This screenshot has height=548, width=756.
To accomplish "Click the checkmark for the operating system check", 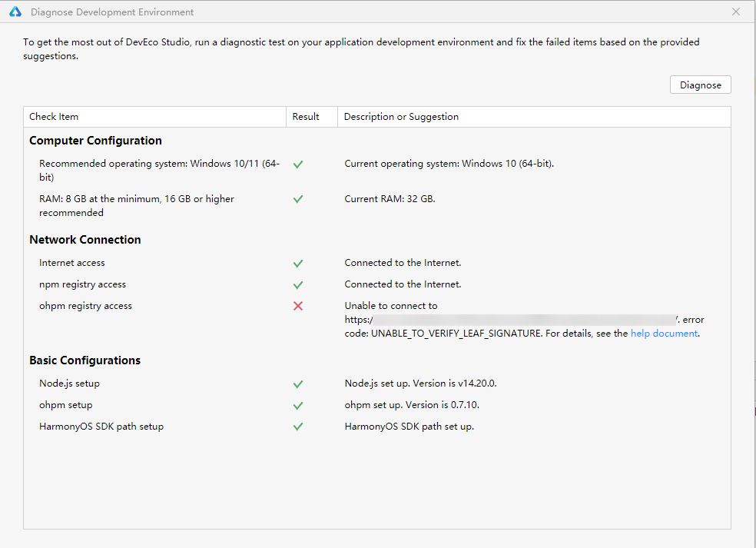I will [297, 164].
